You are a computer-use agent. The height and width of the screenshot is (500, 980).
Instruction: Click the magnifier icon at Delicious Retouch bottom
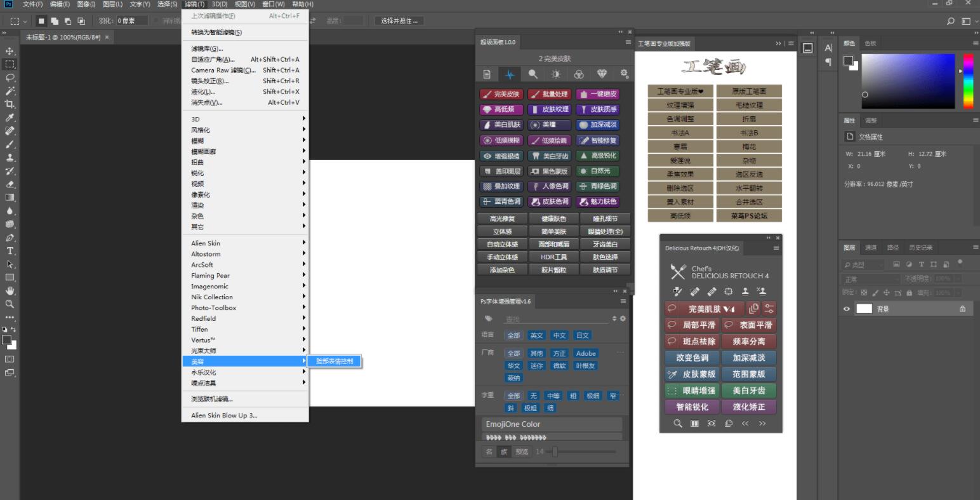click(x=678, y=423)
